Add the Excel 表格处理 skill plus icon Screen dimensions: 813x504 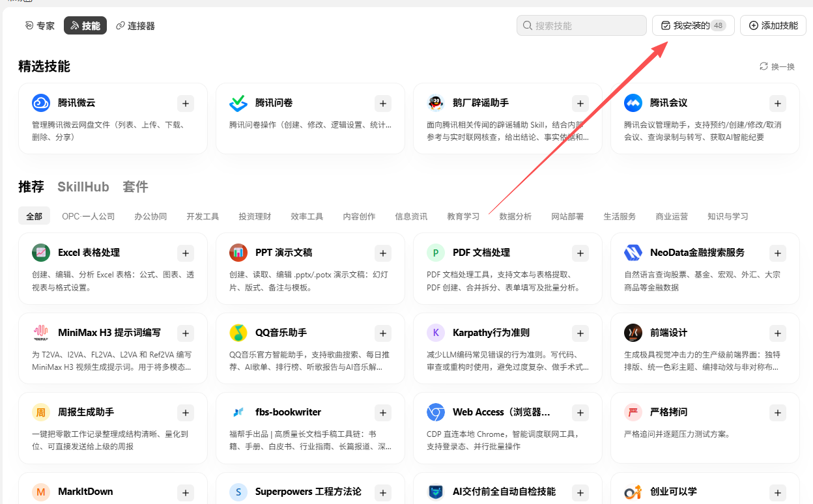tap(186, 253)
